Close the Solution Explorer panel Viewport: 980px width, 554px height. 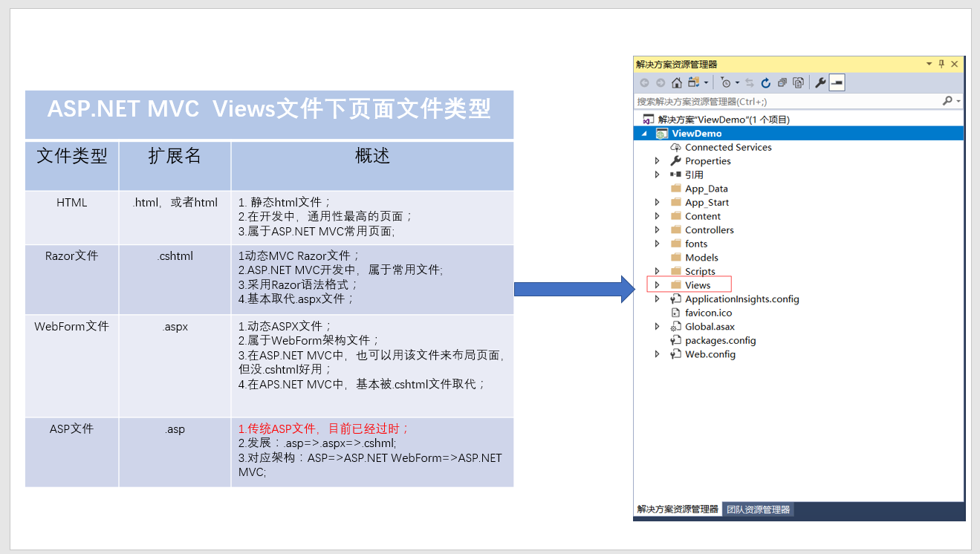tap(955, 64)
